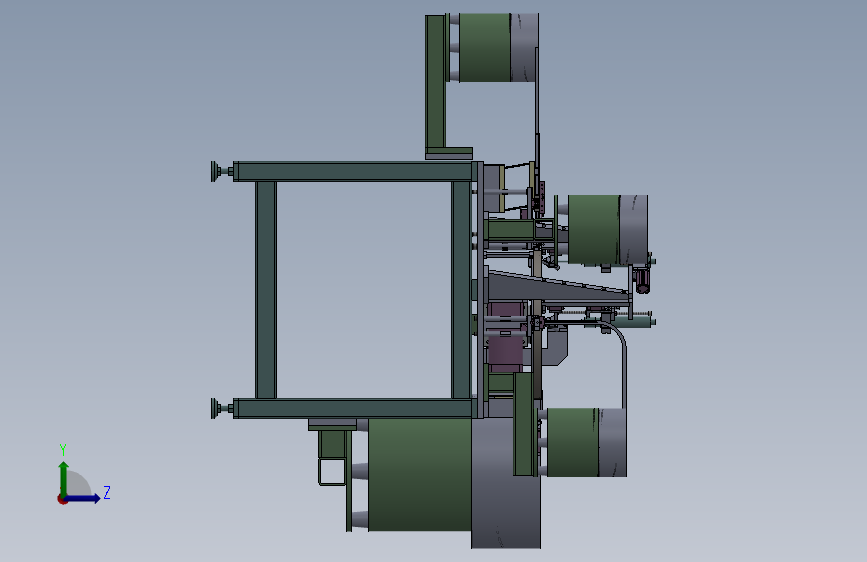Click the red X axis dot at the triad origin
Screen dimensions: 867x562
tap(62, 499)
